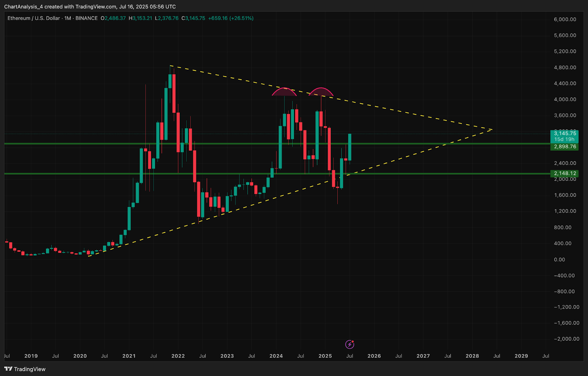Click the 2021 label on time axis

point(129,356)
